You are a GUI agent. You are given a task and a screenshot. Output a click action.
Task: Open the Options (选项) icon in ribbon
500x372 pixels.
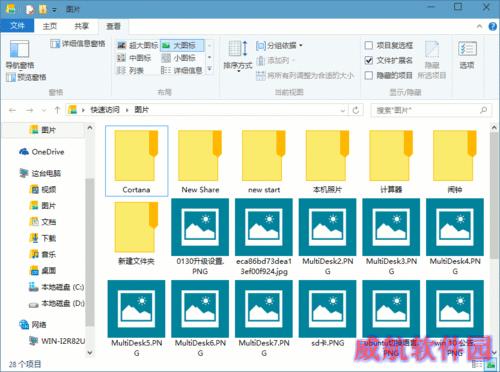point(467,55)
